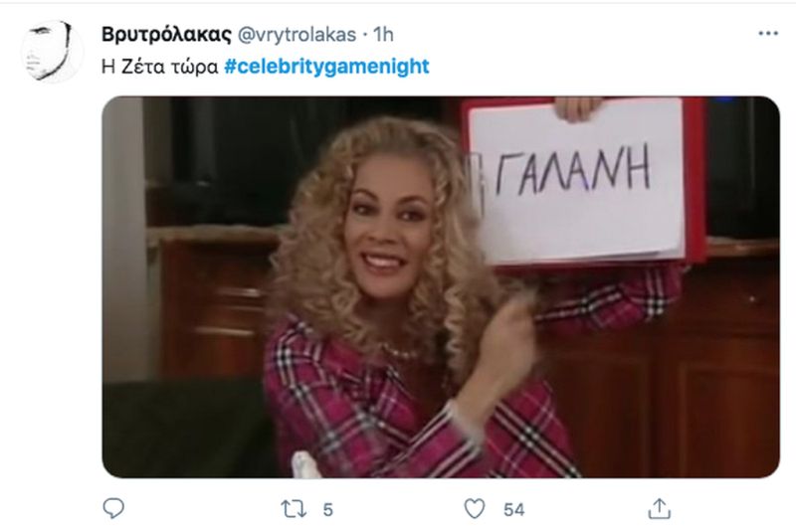Click the reply speech bubble icon
796x532 pixels.
coord(113,508)
